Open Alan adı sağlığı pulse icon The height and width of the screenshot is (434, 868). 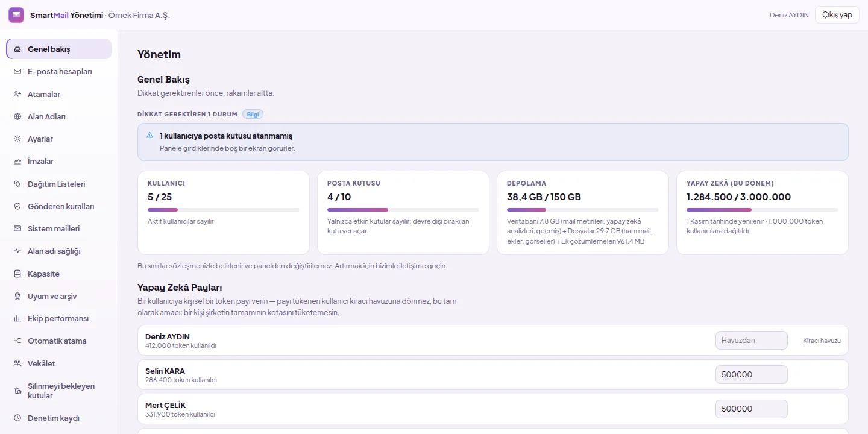pyautogui.click(x=17, y=251)
